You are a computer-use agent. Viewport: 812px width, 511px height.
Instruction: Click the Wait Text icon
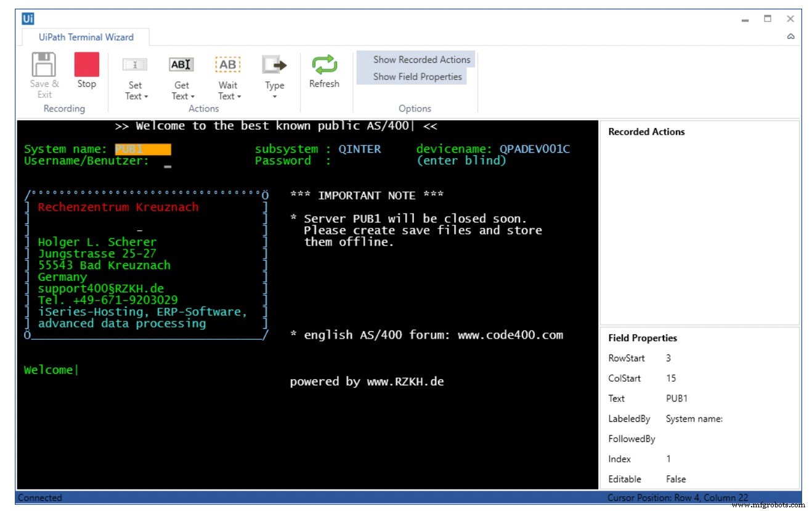(x=227, y=65)
